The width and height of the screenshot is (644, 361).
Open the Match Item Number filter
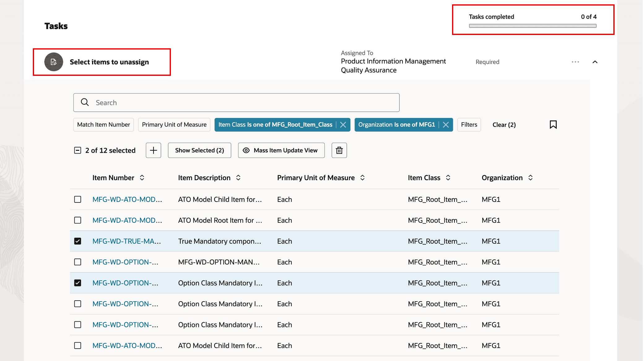click(x=103, y=124)
